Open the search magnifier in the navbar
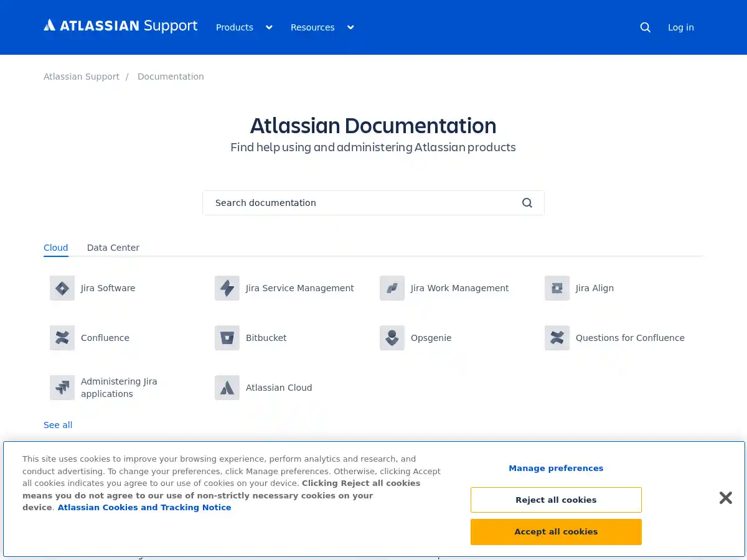This screenshot has height=560, width=747. (x=645, y=27)
